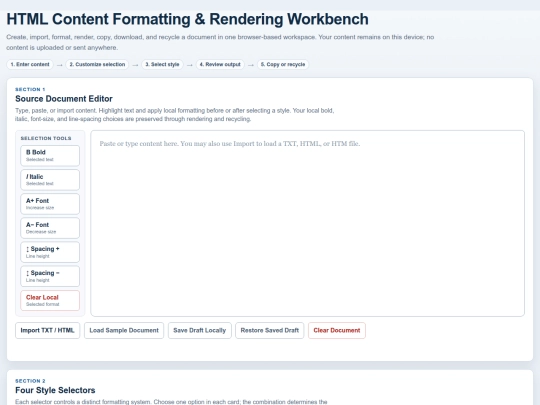Save Draft Locally

200,331
